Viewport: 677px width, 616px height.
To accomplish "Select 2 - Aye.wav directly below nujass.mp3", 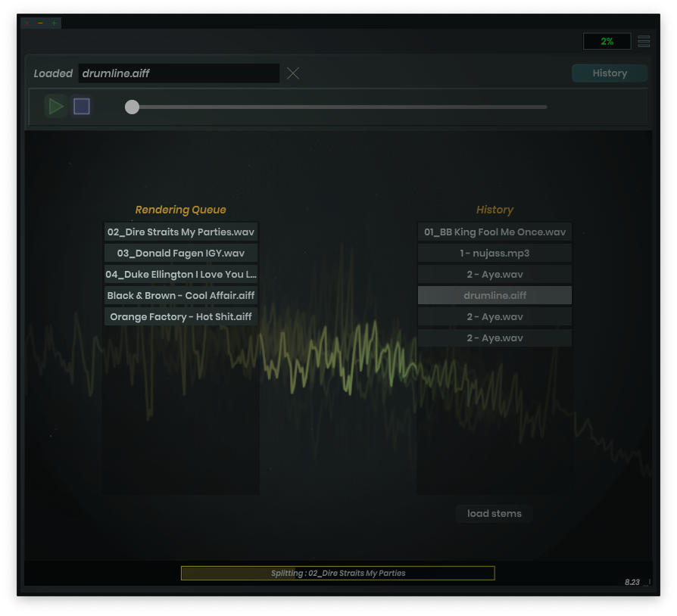I will [494, 275].
